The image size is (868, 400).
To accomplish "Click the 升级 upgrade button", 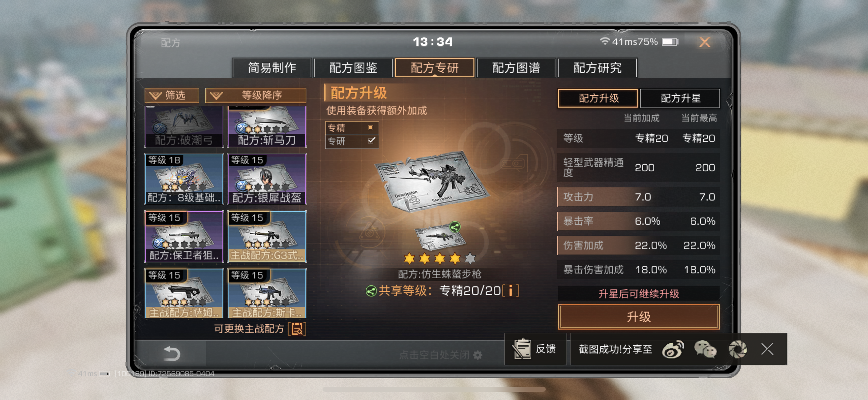I will [x=639, y=317].
